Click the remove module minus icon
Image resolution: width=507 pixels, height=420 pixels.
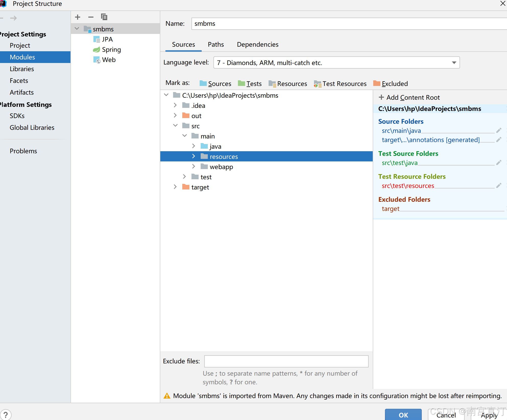[x=91, y=17]
